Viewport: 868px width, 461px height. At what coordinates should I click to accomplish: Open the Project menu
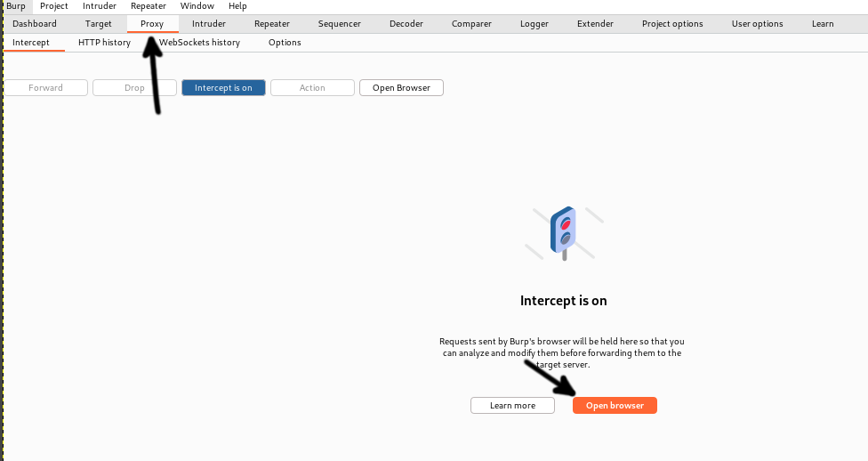click(53, 6)
